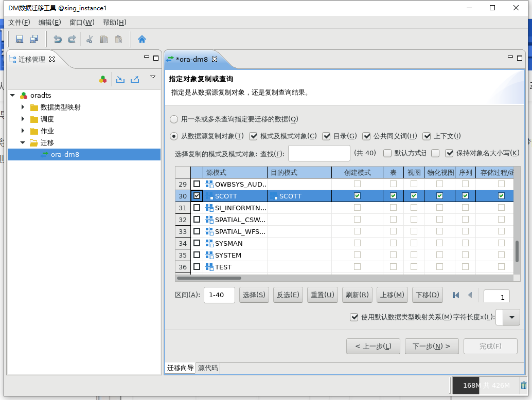Click the 反选(E) button
This screenshot has height=400, width=532.
tap(288, 295)
